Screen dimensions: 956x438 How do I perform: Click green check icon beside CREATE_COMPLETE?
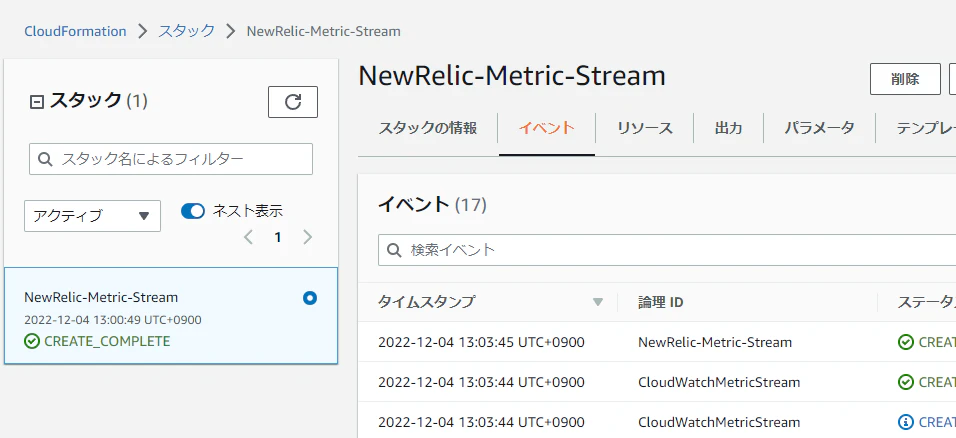tap(32, 341)
